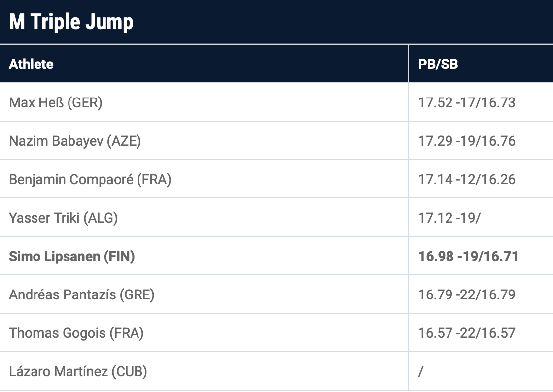Viewport: 553px width, 392px height.
Task: Click bold Simo Lipsanen (FIN) name
Action: (71, 256)
